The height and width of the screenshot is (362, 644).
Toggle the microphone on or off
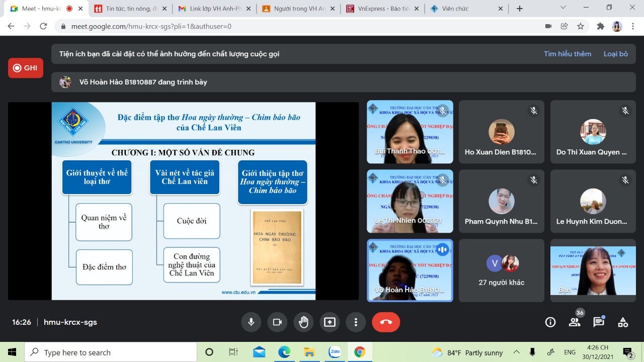click(x=251, y=322)
